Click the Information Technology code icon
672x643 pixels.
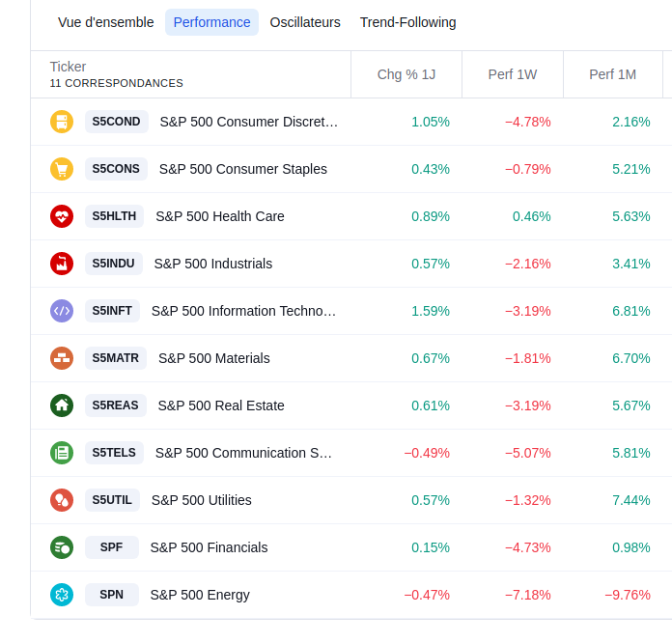62,311
